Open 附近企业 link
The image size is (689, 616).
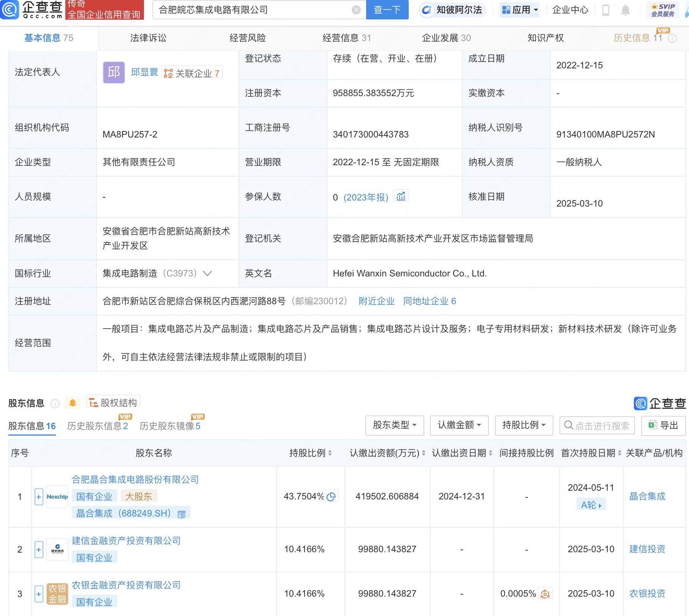pos(376,301)
